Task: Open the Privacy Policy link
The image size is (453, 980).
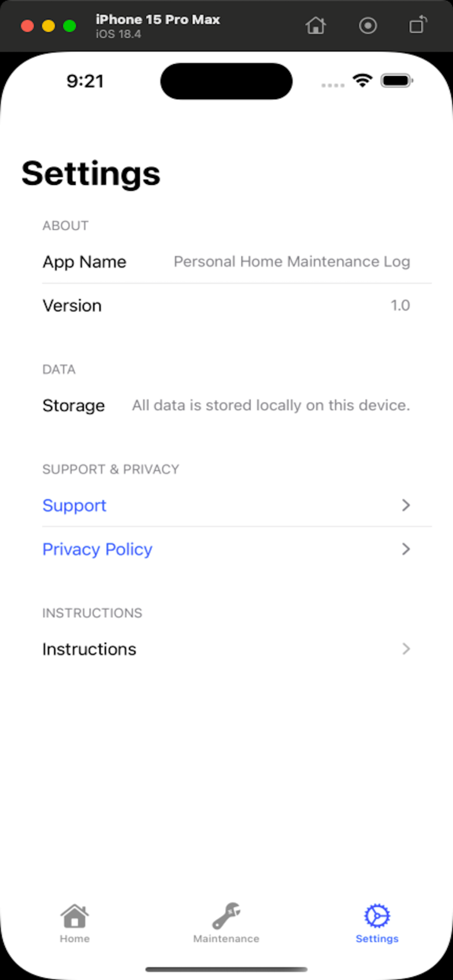Action: 97,549
